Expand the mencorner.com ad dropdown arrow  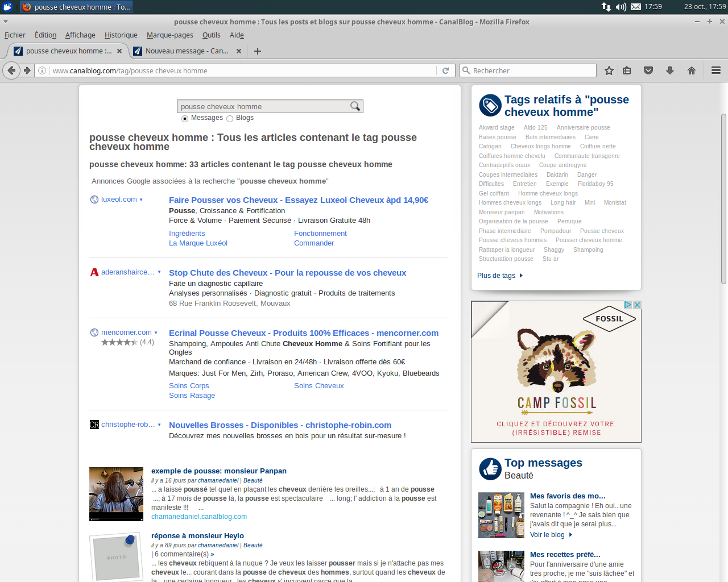156,333
